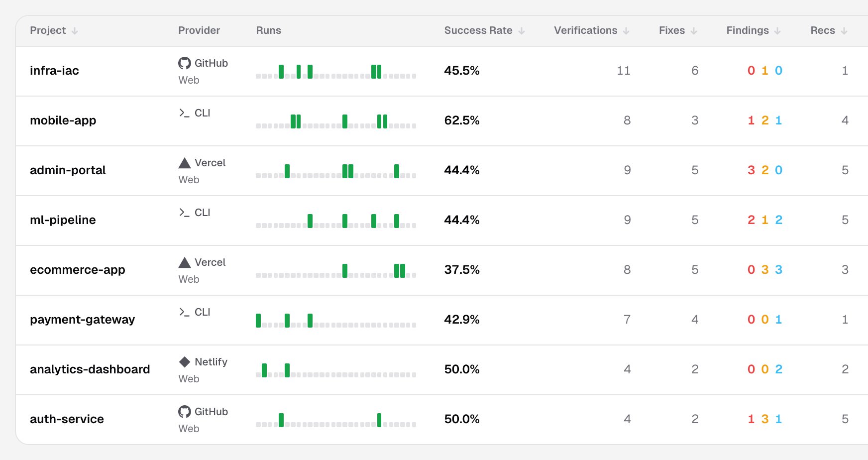Open the auth-service project

coord(67,419)
